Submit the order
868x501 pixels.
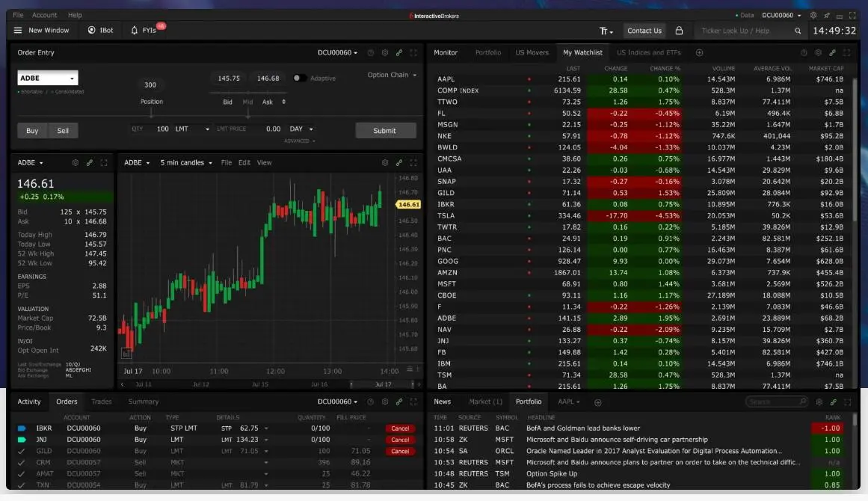tap(385, 131)
